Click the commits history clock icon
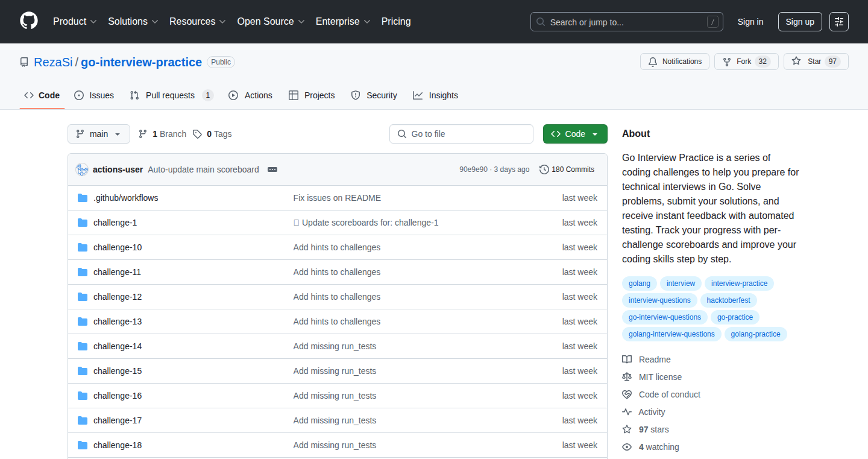Viewport: 868px width, 459px height. 544,169
